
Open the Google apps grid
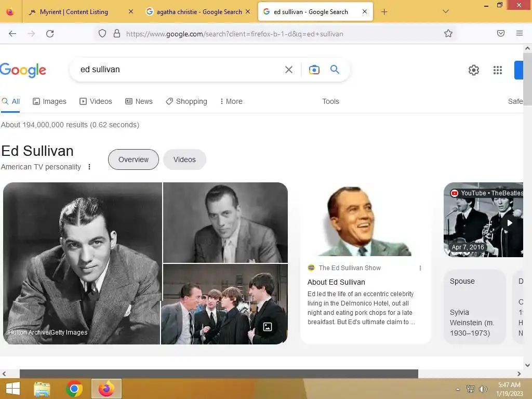pos(497,70)
